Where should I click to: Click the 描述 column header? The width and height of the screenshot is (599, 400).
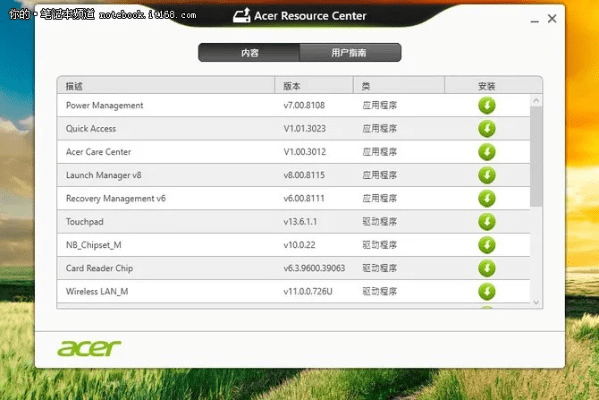click(166, 86)
